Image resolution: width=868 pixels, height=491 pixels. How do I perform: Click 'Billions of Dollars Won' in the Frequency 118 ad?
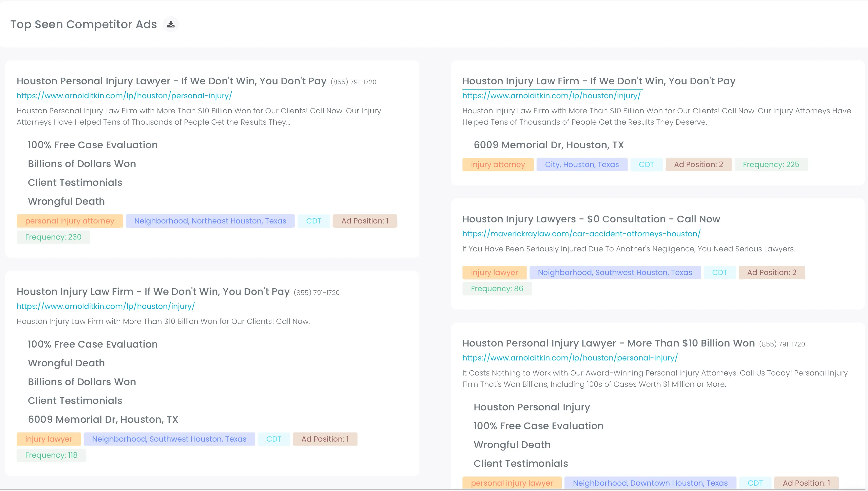tap(82, 382)
